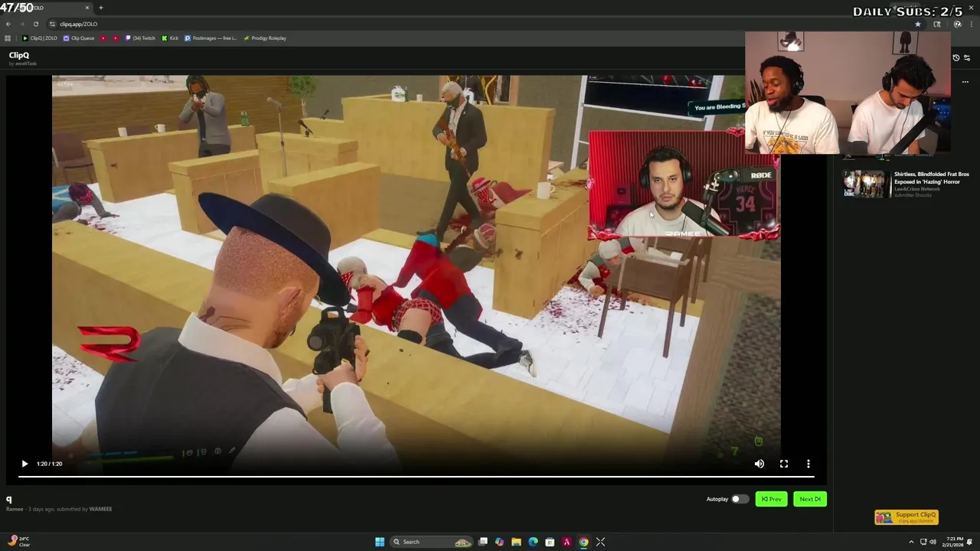Bookmark this page with star icon

[x=917, y=24]
